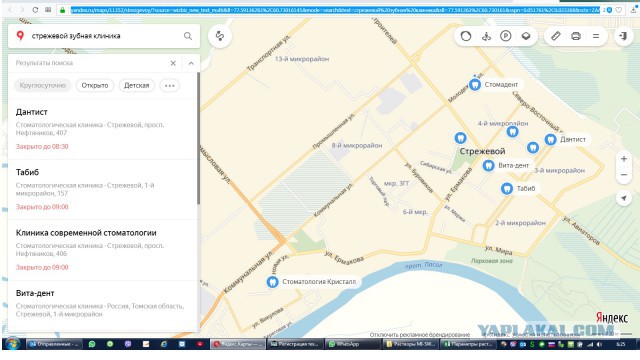Open the route builder icon
Screen dimensions: 640x360
click(x=220, y=36)
